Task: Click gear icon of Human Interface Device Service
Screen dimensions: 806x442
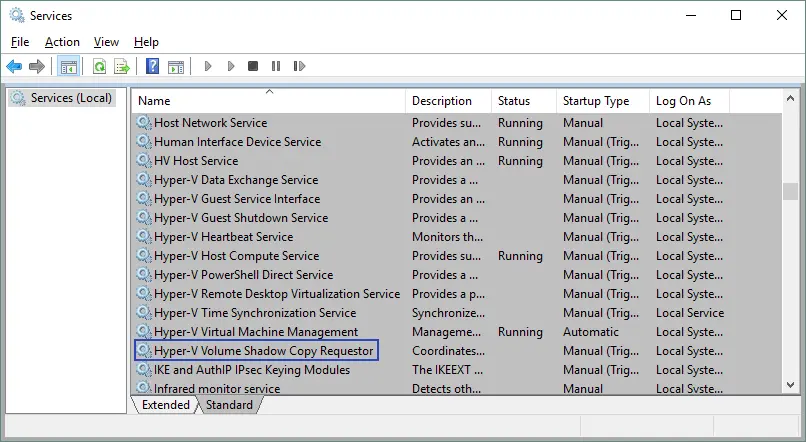Action: (144, 141)
